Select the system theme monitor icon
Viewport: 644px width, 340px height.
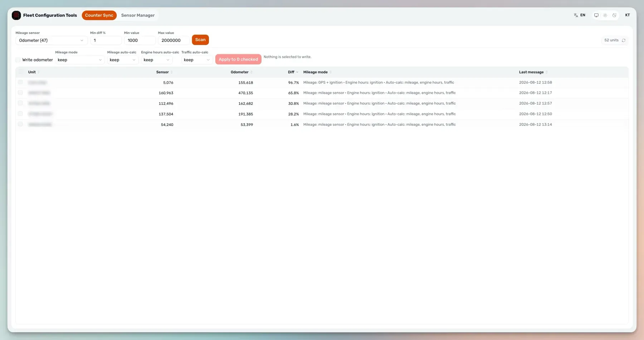point(596,15)
